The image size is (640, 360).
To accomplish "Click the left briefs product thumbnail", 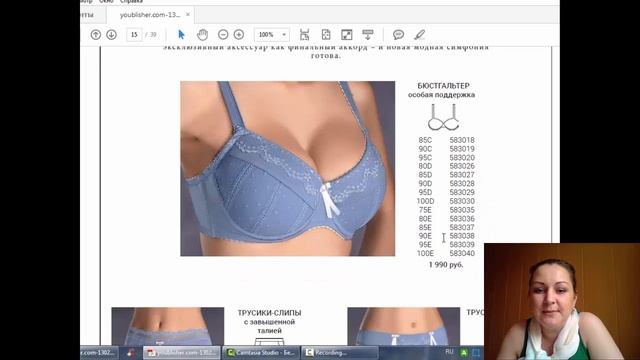I will (168, 326).
